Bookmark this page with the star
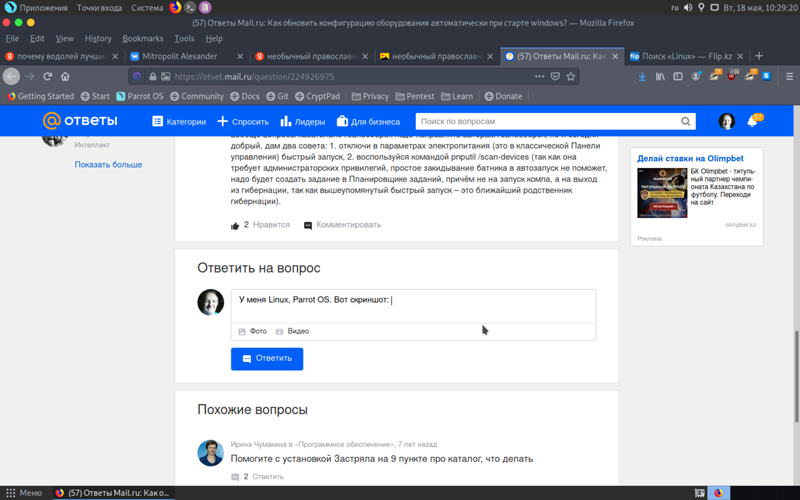Screen dimensions: 800x500 tap(571, 77)
